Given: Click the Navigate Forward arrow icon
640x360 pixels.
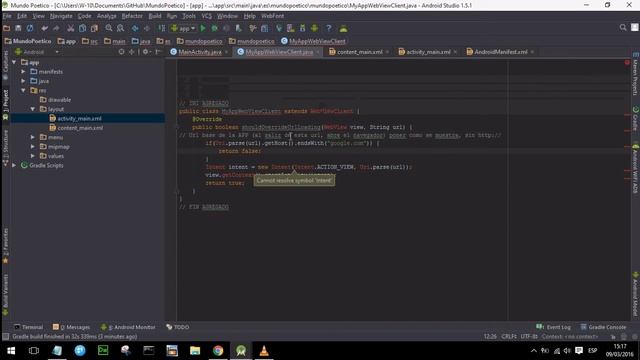Looking at the screenshot, I should tap(147, 28).
